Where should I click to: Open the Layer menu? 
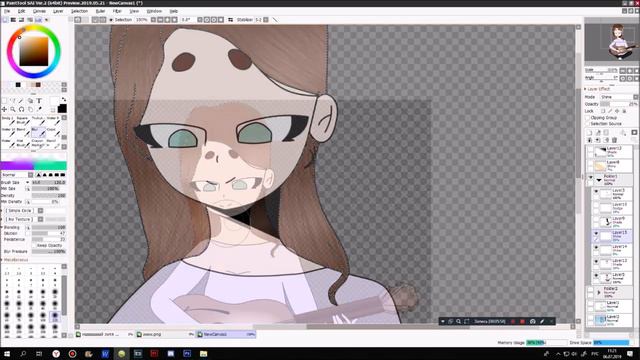(x=58, y=11)
